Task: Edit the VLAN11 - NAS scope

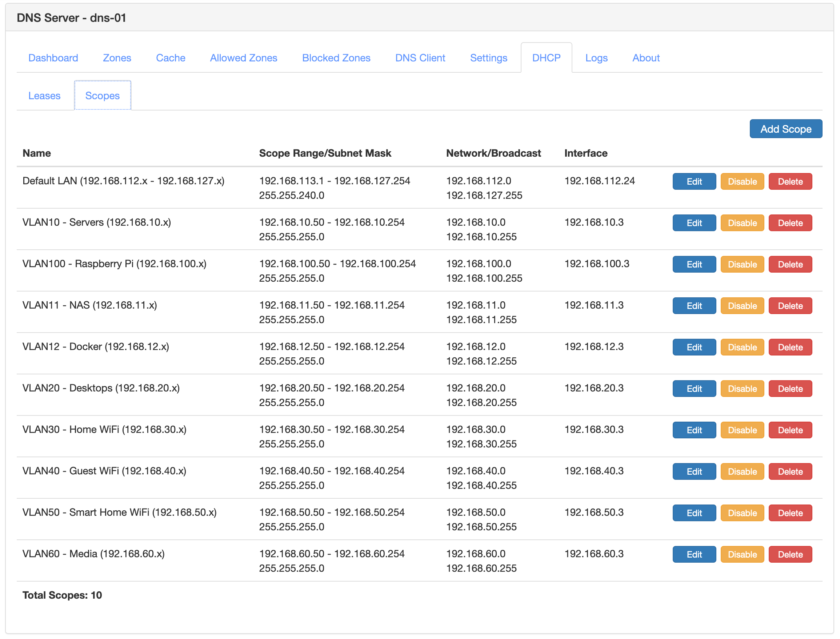Action: point(694,305)
